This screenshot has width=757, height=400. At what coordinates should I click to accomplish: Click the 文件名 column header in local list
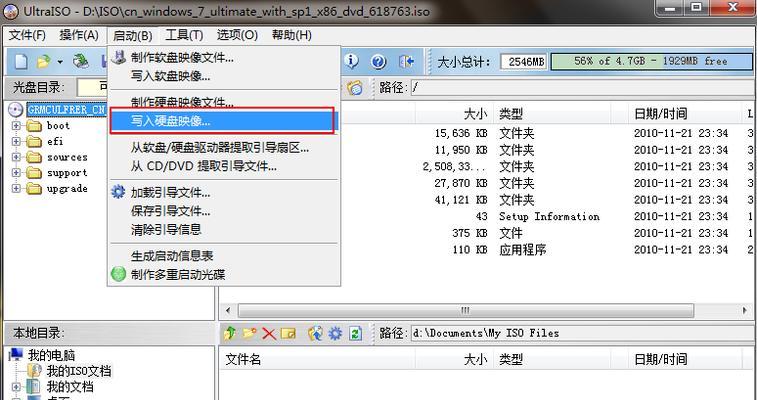(x=243, y=359)
